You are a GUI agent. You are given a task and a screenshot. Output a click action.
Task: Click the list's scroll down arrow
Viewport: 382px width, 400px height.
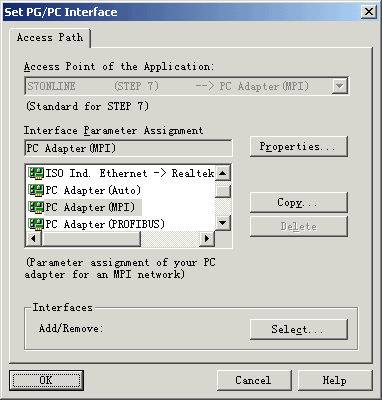[223, 223]
